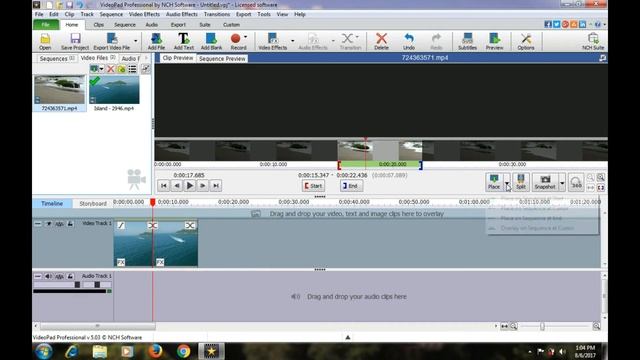Image resolution: width=640 pixels, height=360 pixels.
Task: Open the Sequence menu in menu bar
Action: [111, 14]
